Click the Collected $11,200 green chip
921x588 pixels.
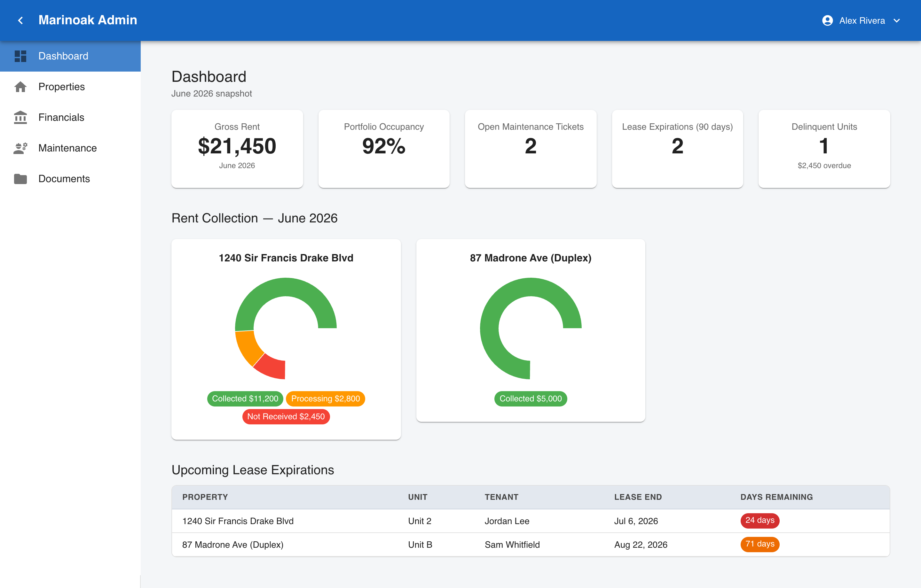[x=245, y=399]
